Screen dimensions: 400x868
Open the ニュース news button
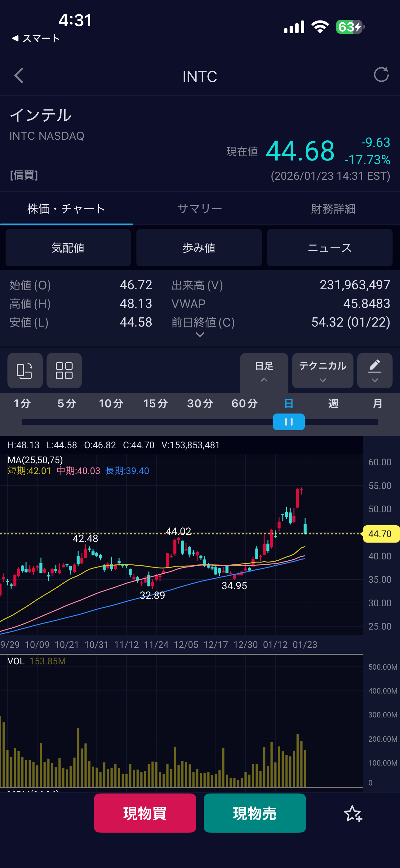[330, 248]
